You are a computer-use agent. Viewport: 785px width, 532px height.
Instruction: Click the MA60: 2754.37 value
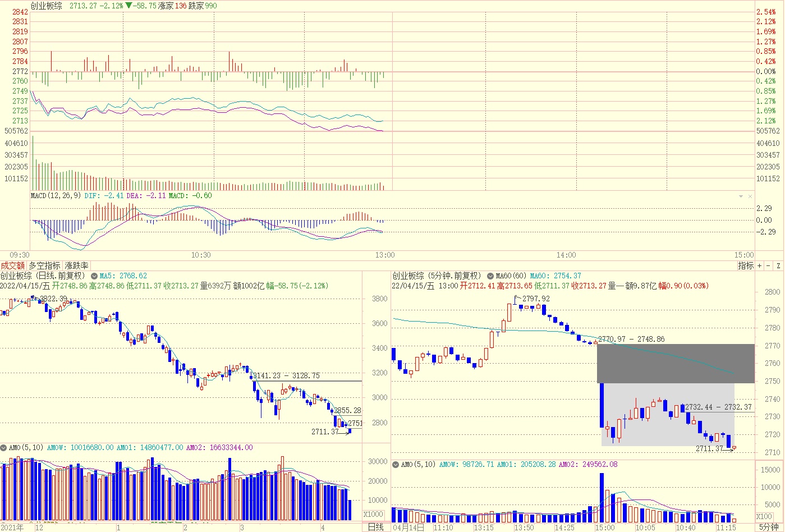pos(556,276)
